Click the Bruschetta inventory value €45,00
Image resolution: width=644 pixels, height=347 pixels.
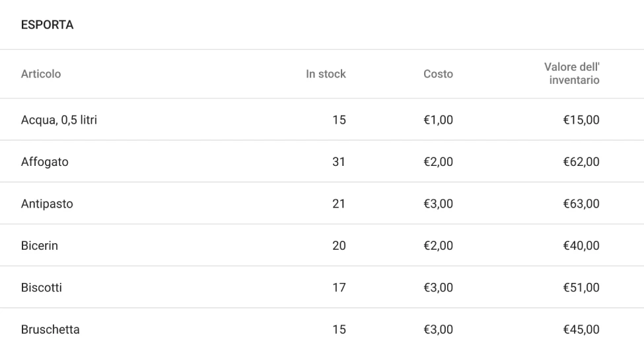coord(581,329)
